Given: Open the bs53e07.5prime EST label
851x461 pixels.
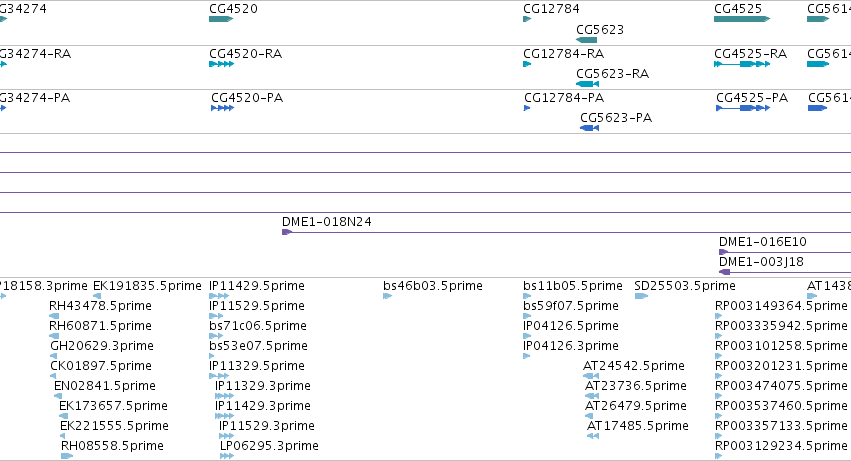Looking at the screenshot, I should point(258,346).
